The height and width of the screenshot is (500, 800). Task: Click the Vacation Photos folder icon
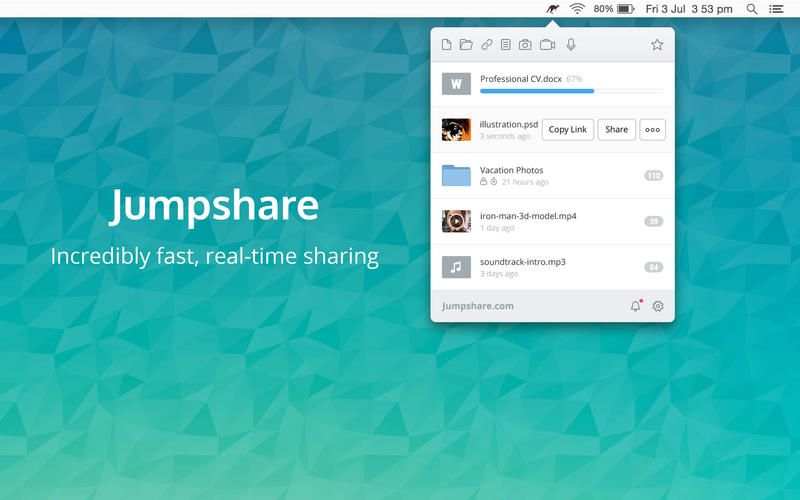(x=456, y=175)
